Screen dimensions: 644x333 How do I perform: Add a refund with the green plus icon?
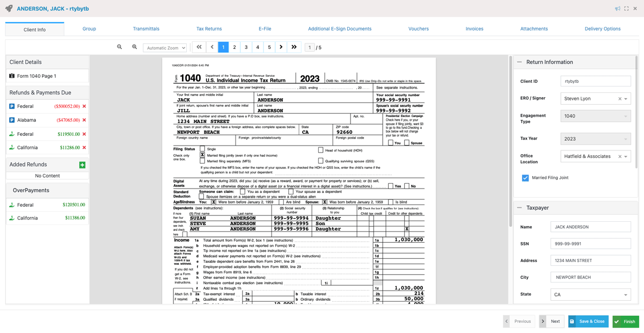82,164
